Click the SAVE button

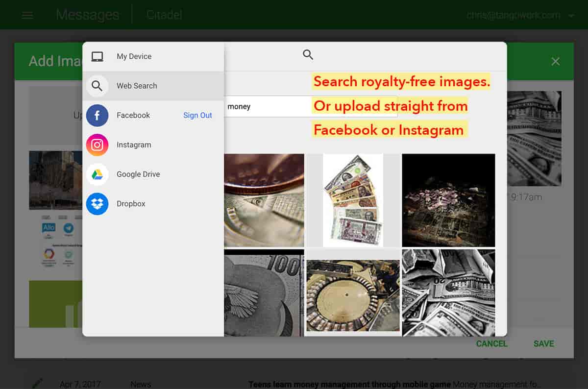pos(543,343)
